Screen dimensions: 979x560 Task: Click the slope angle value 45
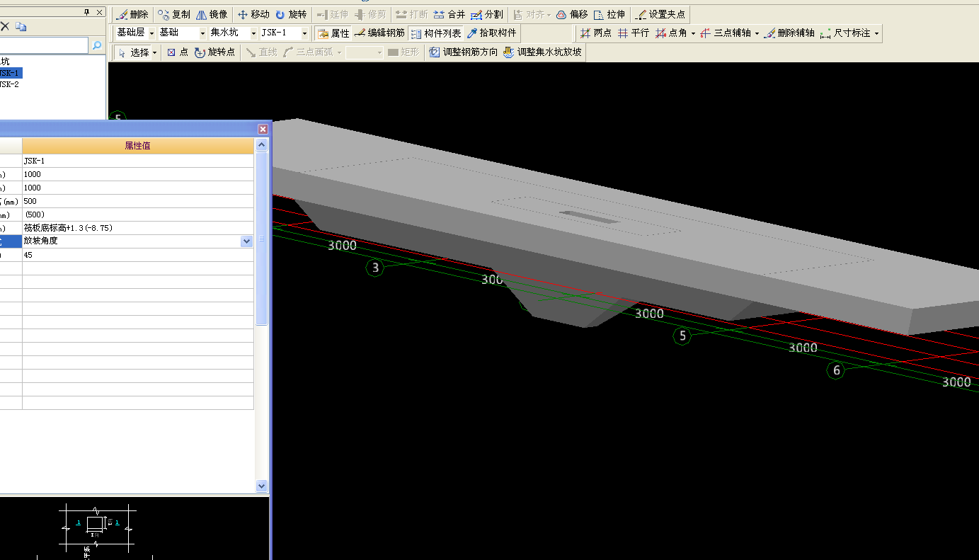(x=137, y=255)
